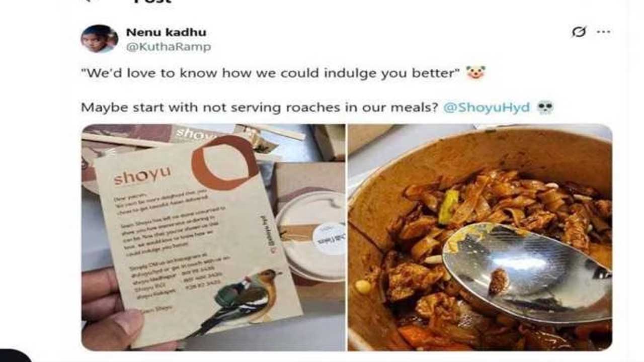Click the skull emoji after @ShoyuHyd
The width and height of the screenshot is (644, 362).
(x=545, y=107)
